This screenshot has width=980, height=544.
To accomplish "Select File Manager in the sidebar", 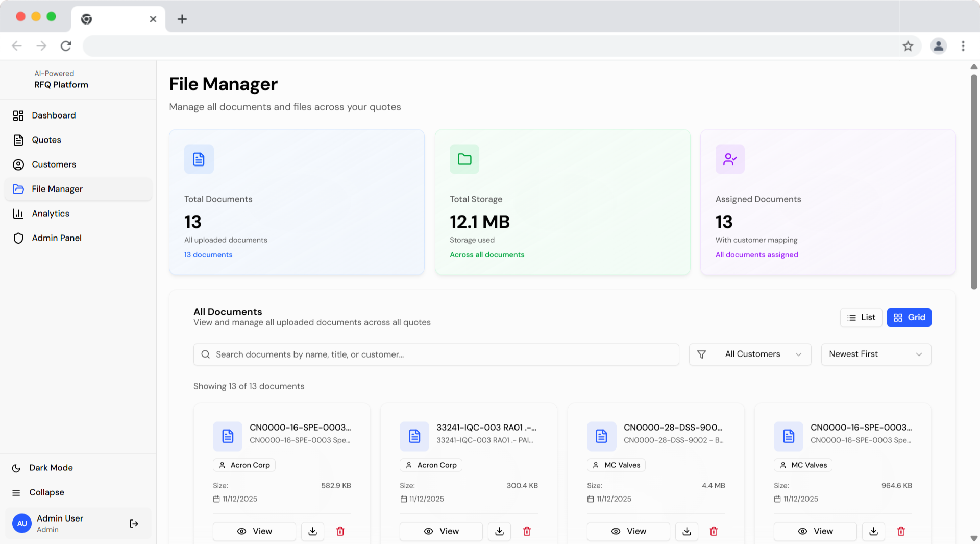I will point(78,189).
